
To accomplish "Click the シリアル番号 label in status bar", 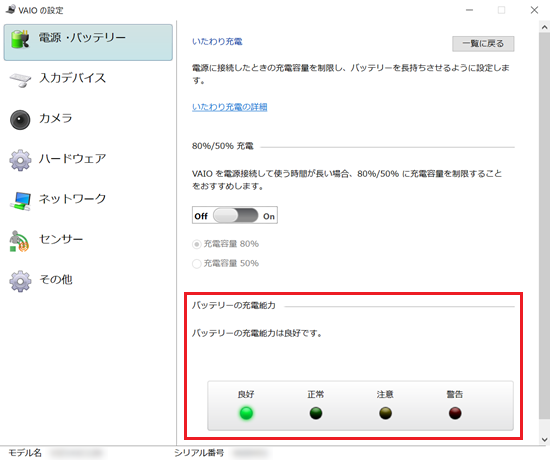I will coord(199,453).
